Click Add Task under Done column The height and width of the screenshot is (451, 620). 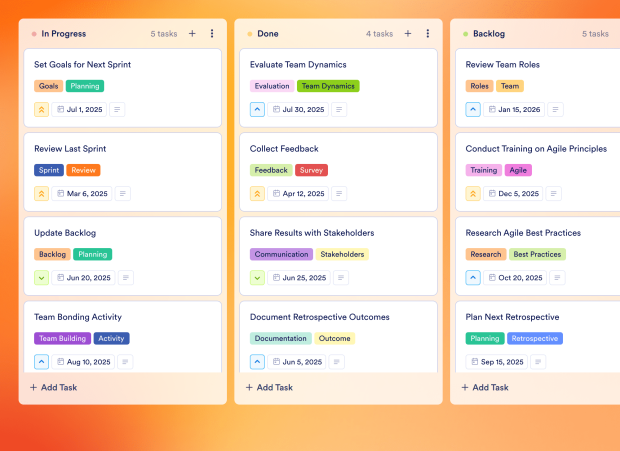click(270, 387)
